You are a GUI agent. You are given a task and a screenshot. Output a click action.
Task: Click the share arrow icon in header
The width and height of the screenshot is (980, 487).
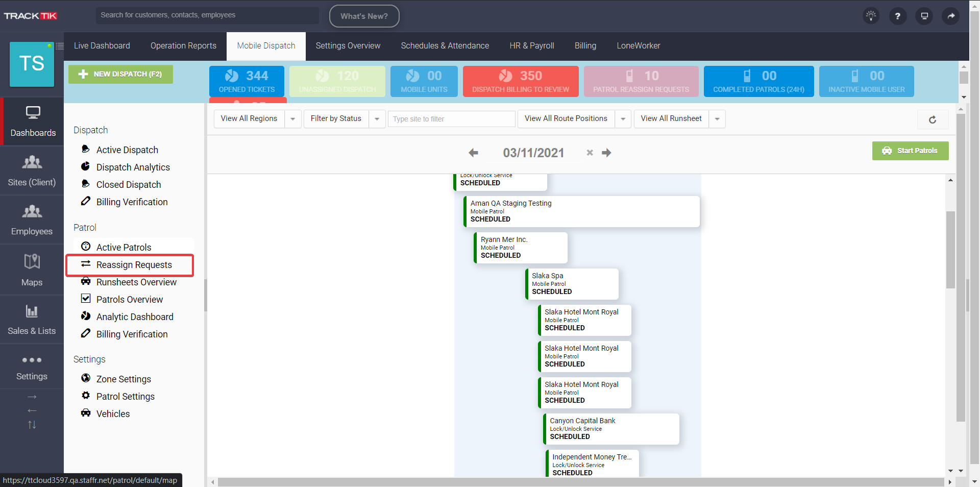click(951, 16)
